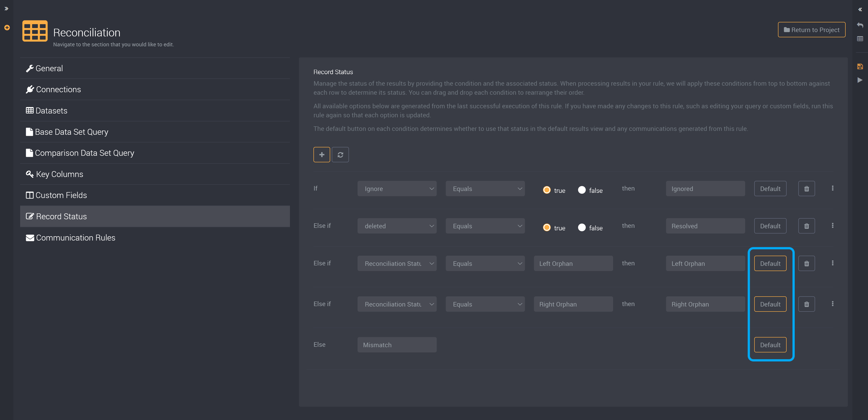868x420 pixels.
Task: Refresh the conditions with refresh icon
Action: tap(340, 155)
